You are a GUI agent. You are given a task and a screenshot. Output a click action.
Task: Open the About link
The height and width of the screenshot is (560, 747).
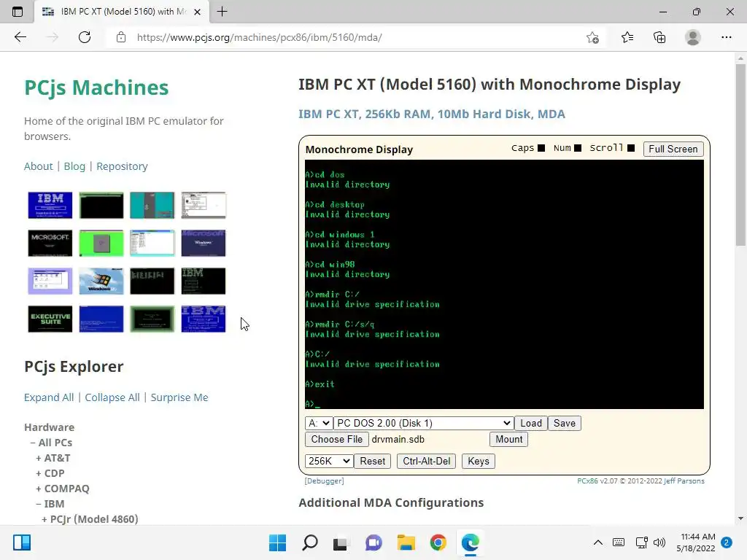[x=38, y=166]
